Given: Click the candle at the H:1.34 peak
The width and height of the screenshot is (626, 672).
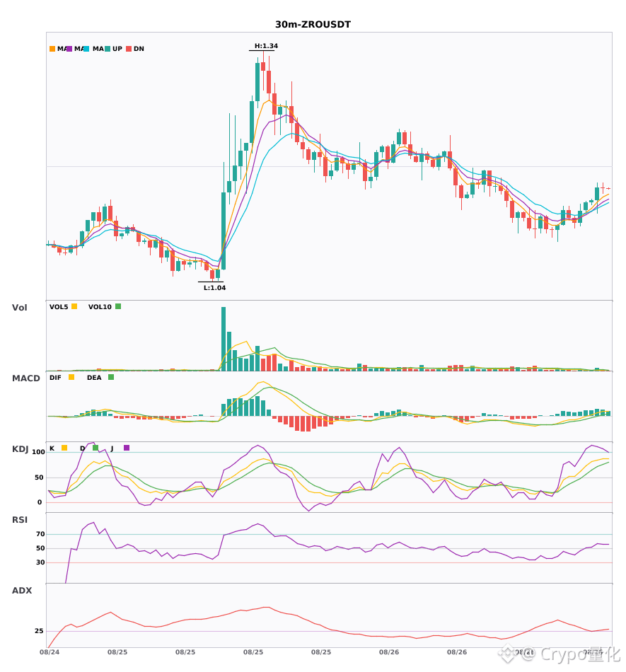Looking at the screenshot, I should click(x=263, y=66).
